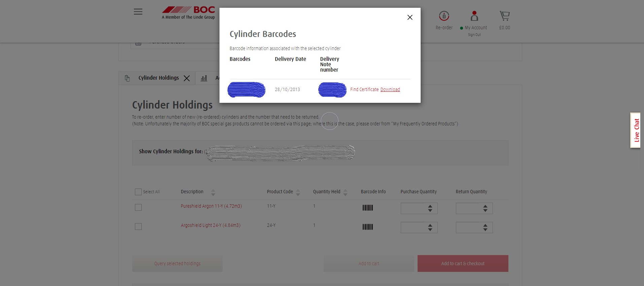
Task: Close the Cylinder Holdings tab
Action: (x=187, y=78)
